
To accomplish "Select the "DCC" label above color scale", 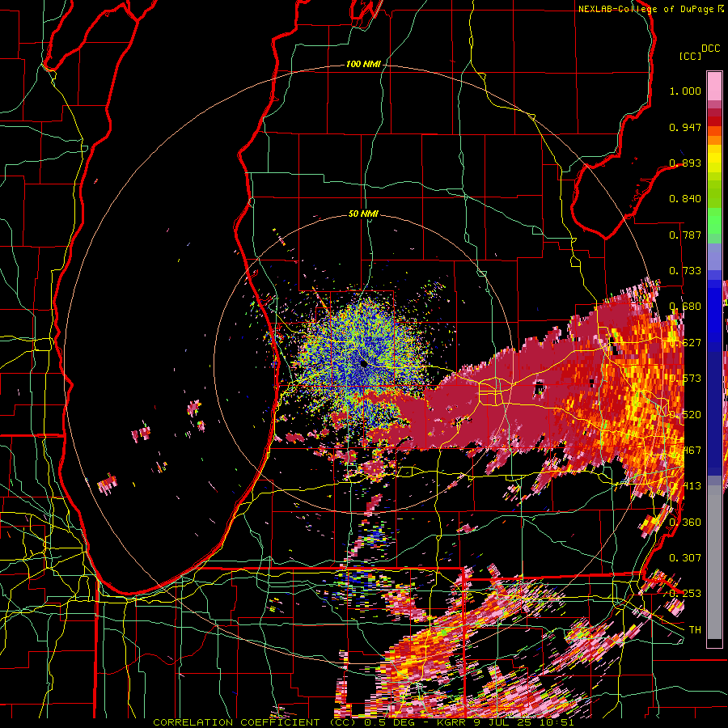I will [x=710, y=49].
